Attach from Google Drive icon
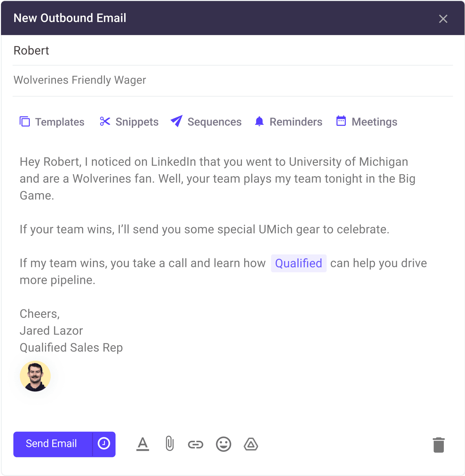The image size is (465, 476). point(251,445)
